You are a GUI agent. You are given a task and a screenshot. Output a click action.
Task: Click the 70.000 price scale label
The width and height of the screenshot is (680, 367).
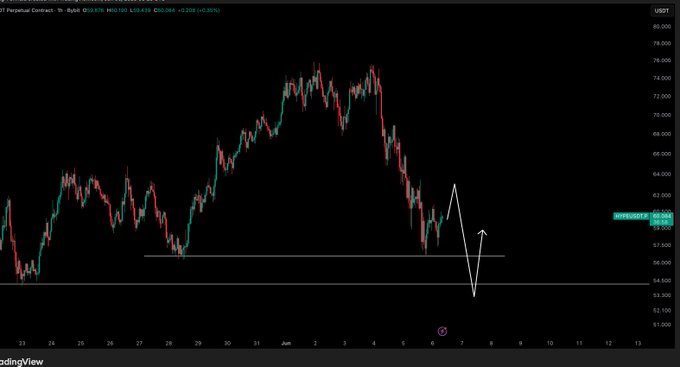tap(662, 115)
